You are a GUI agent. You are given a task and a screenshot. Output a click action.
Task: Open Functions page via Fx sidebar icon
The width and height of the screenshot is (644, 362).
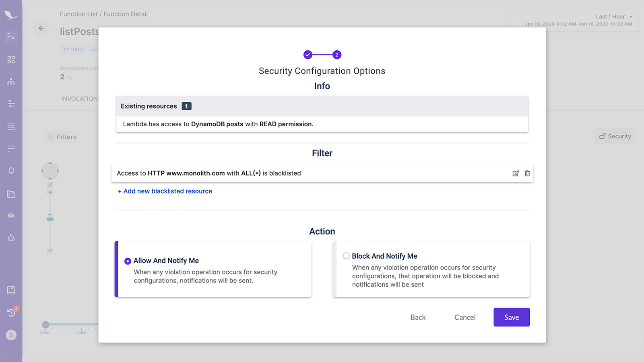click(11, 37)
